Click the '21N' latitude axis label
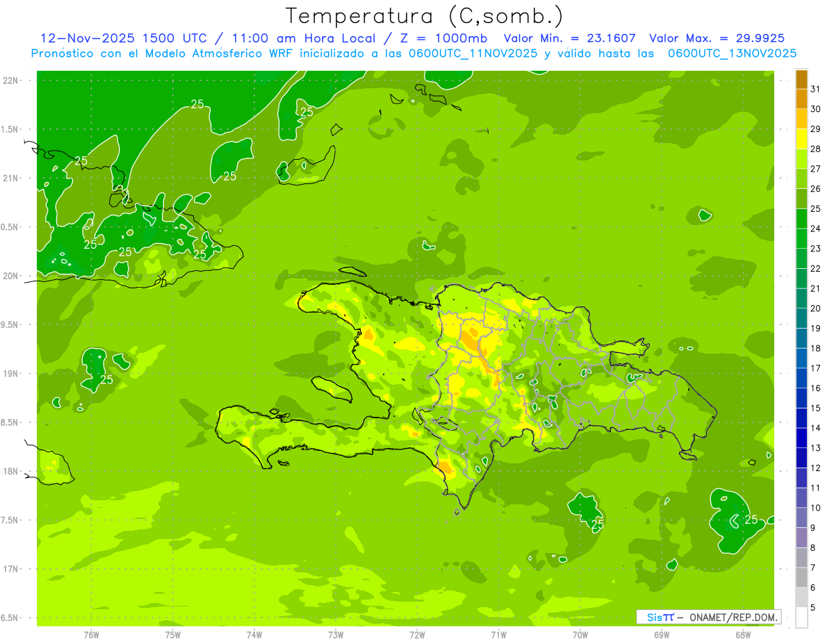Image resolution: width=834 pixels, height=644 pixels. coord(10,178)
